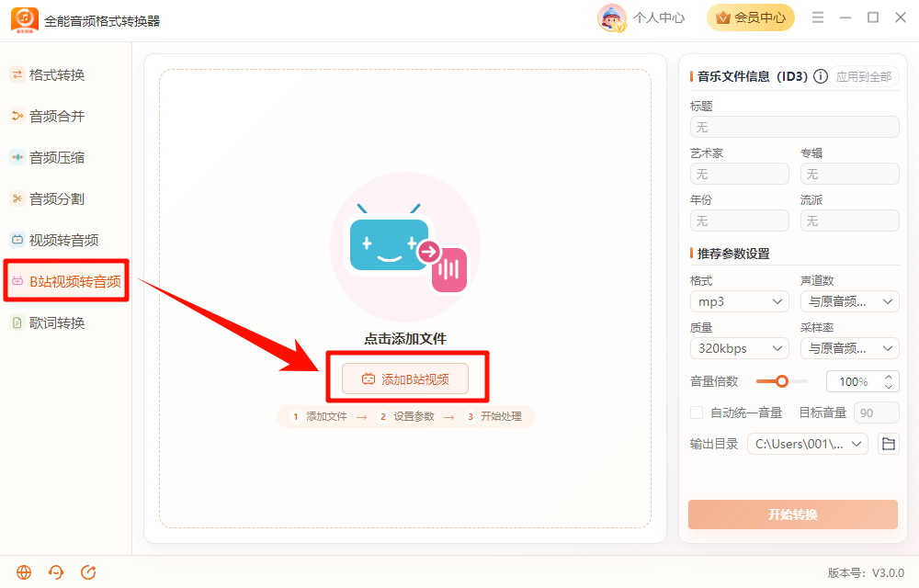Open the 格式转换 section in the sidebar
Screen dimensions: 919x588
(x=56, y=75)
